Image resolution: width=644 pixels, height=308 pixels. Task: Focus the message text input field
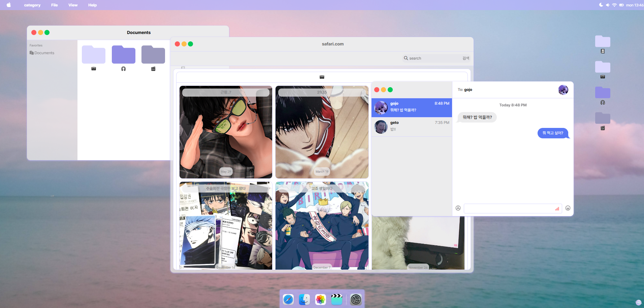point(513,208)
